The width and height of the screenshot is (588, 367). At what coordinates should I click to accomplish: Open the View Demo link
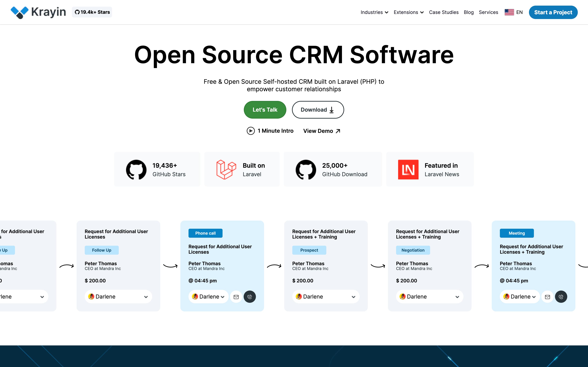[321, 131]
